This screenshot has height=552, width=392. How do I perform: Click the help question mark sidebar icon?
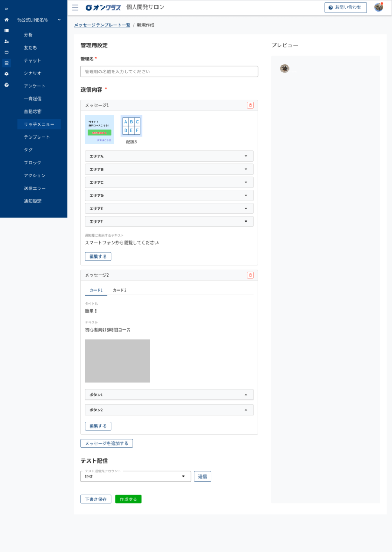(x=6, y=85)
